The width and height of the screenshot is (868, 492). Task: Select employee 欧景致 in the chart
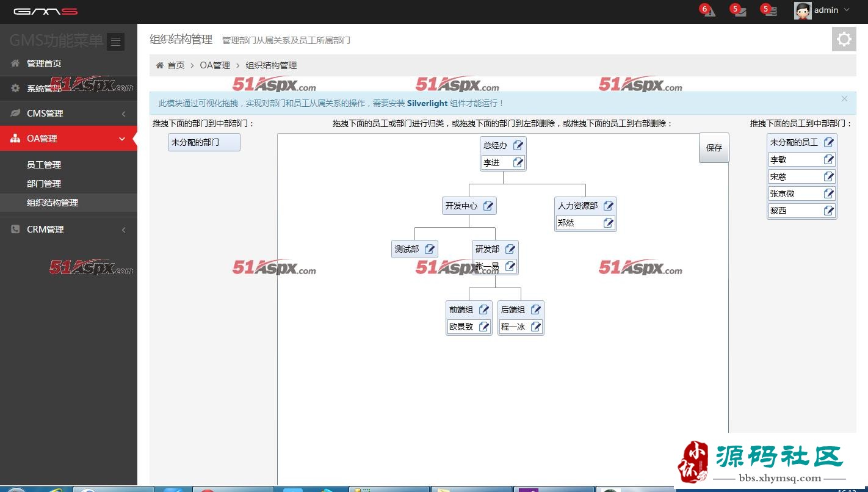[x=461, y=327]
